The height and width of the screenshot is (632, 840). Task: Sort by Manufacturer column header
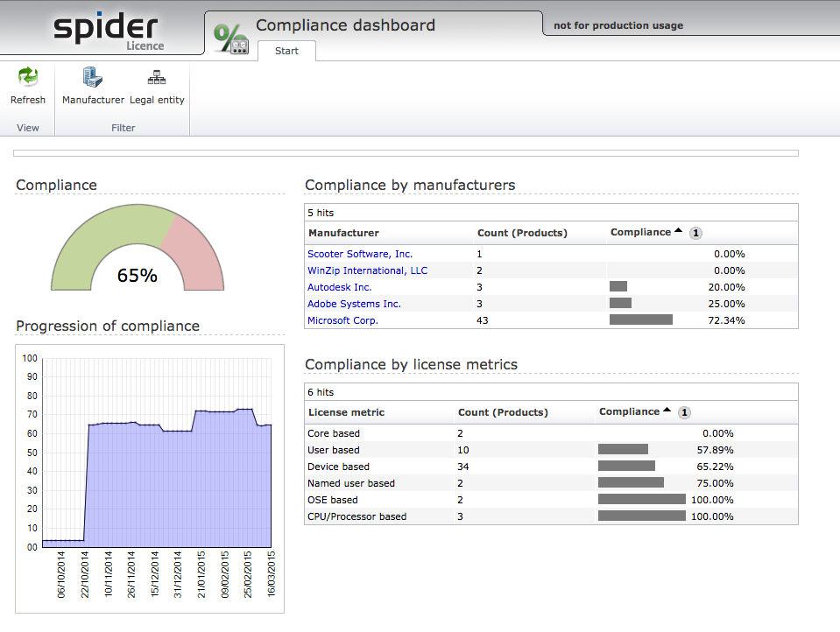[343, 233]
